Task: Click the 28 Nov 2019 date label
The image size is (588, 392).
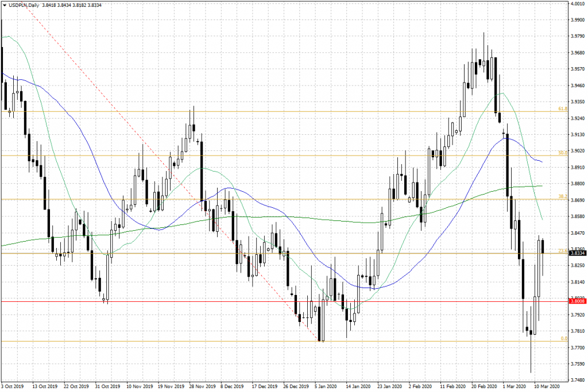Action: [x=202, y=386]
